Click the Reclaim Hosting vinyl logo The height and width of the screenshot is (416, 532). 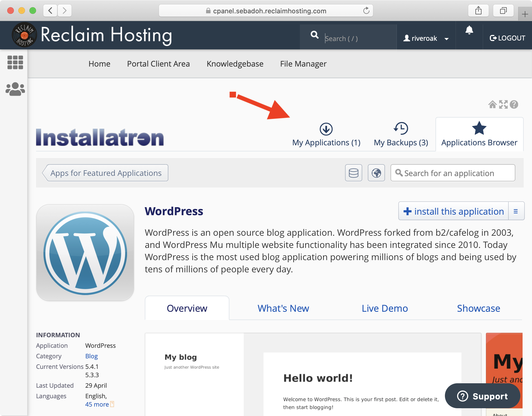(24, 35)
